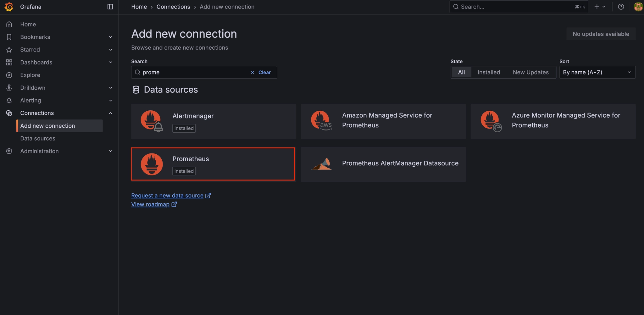The height and width of the screenshot is (315, 644).
Task: Click the Bookmarks icon in sidebar
Action: pyautogui.click(x=9, y=37)
